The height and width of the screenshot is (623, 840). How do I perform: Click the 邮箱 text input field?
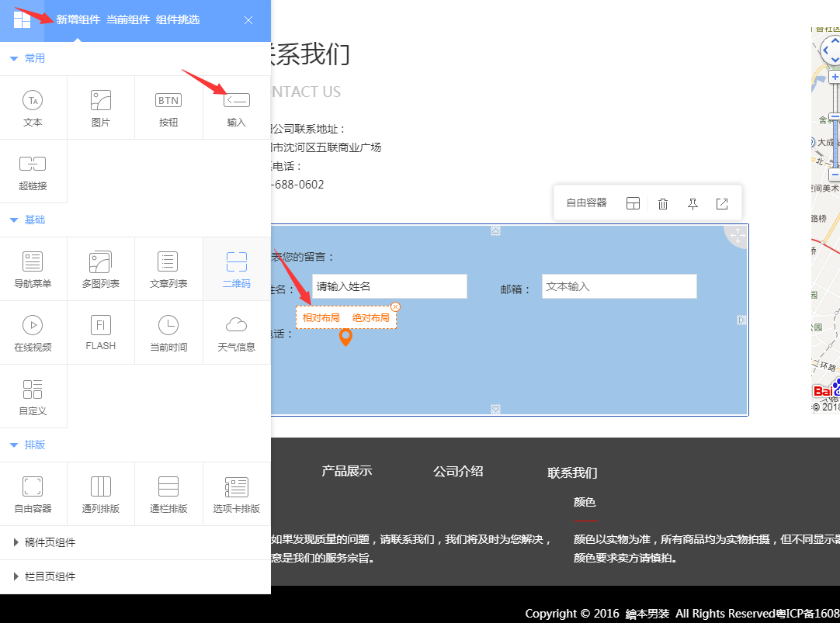[619, 286]
